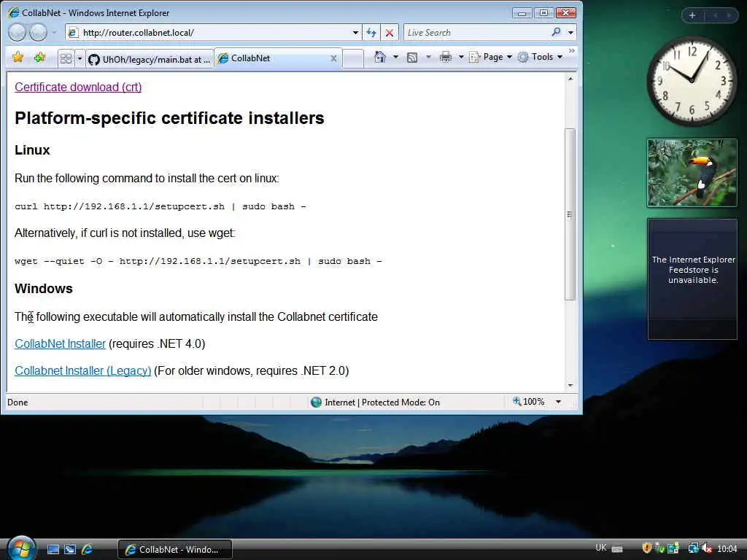This screenshot has width=747, height=560.
Task: Click the muted volume tray icon
Action: [x=707, y=548]
